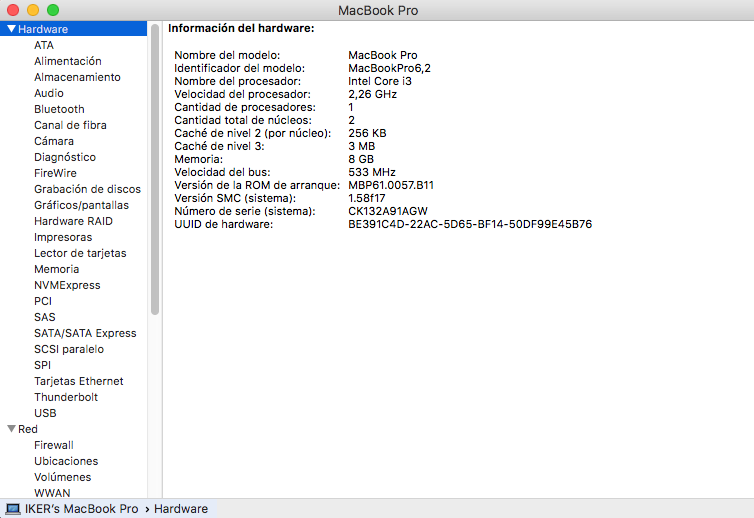Open Alimentación in the sidebar
The image size is (754, 518).
[x=68, y=61]
